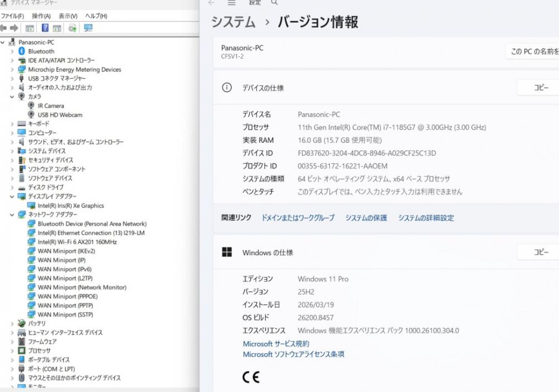
Task: Select the ファームウェア category icon
Action: [x=22, y=341]
